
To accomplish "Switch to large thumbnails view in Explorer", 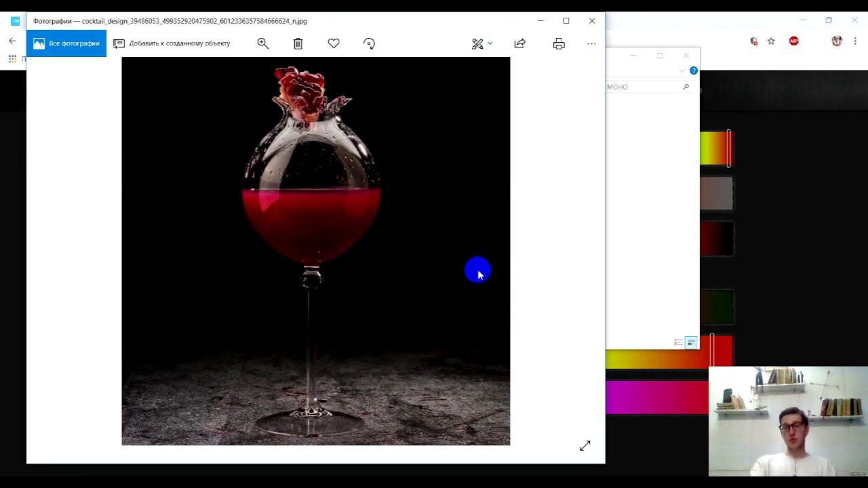I will pyautogui.click(x=691, y=342).
